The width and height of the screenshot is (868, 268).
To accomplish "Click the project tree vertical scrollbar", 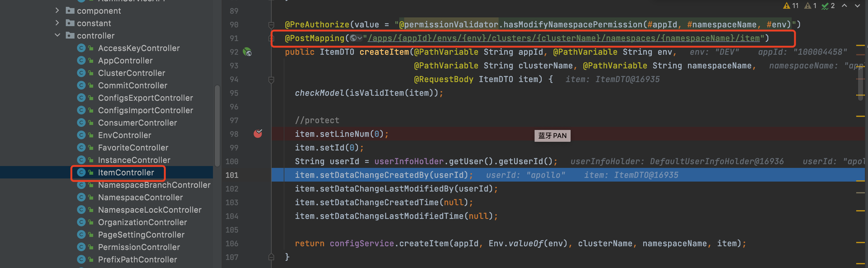I will tap(217, 125).
